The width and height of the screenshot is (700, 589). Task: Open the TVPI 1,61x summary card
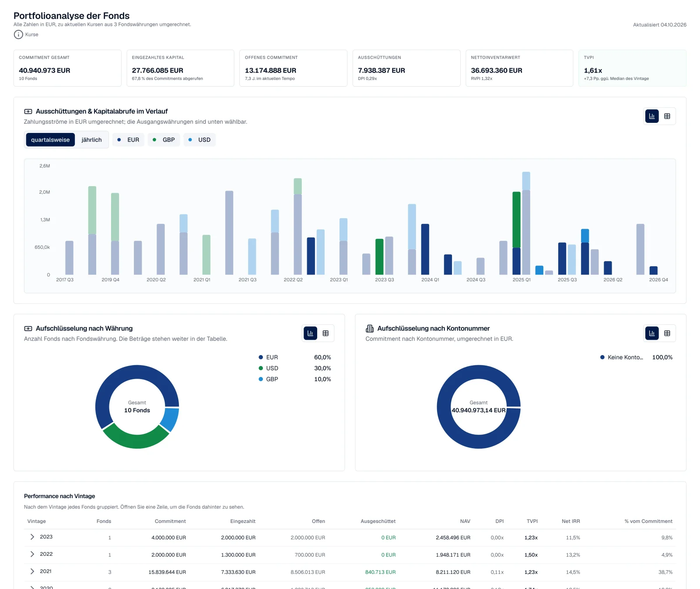coord(632,68)
